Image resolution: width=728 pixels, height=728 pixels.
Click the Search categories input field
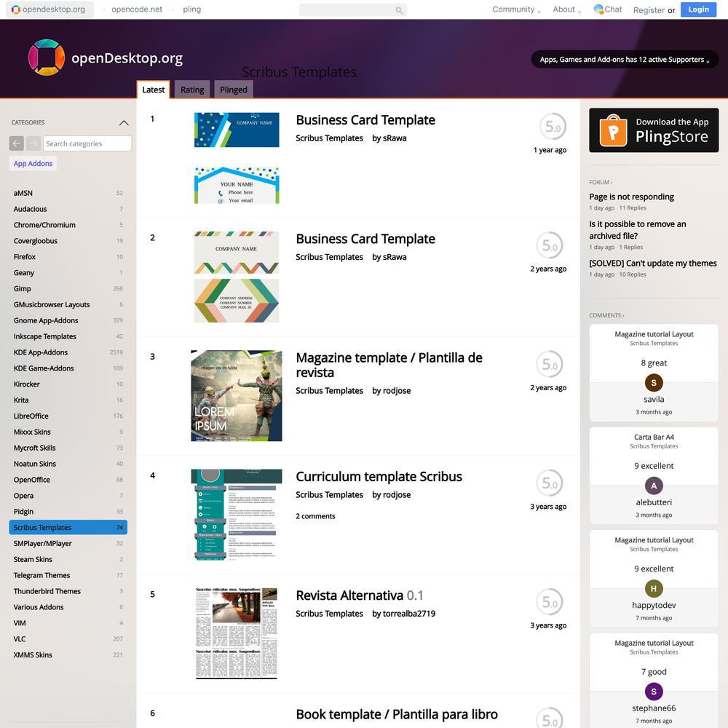87,143
